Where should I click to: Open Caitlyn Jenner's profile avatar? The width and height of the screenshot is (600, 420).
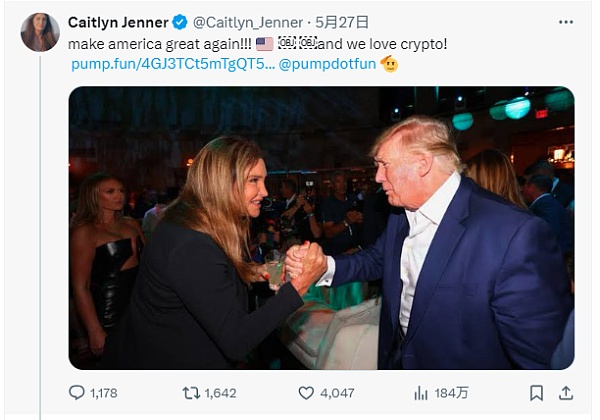coord(40,32)
